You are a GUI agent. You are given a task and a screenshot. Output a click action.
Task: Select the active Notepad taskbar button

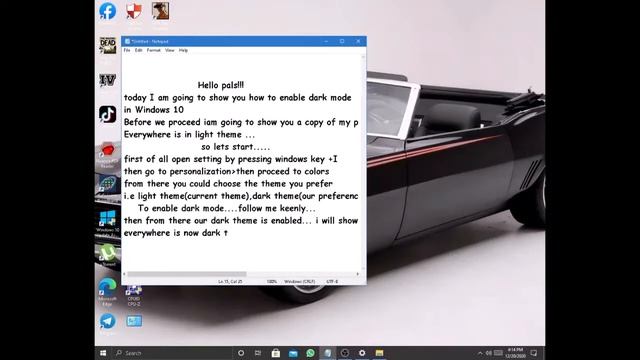coord(327,353)
